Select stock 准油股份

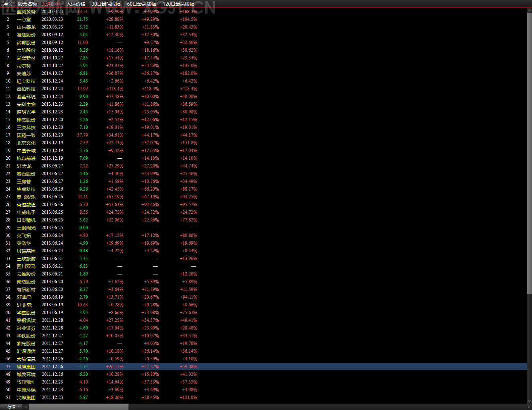coord(26,35)
